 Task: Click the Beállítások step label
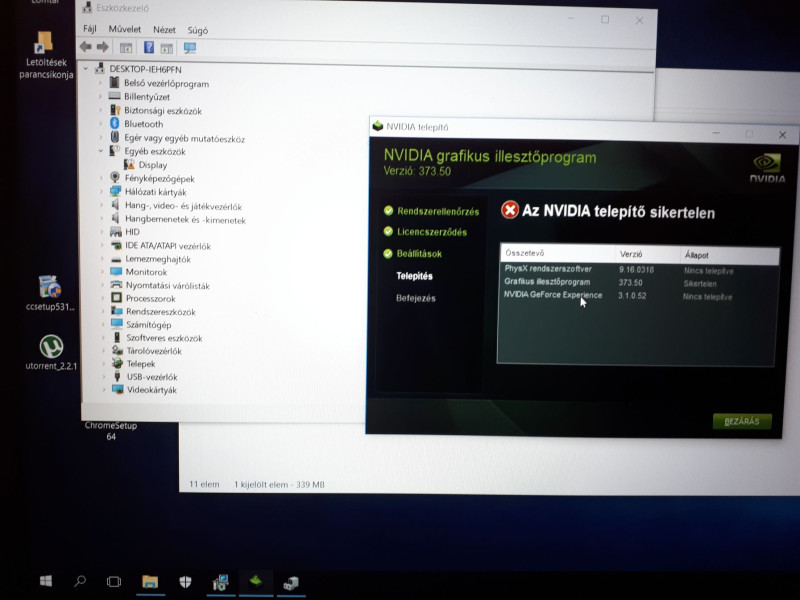tap(419, 254)
